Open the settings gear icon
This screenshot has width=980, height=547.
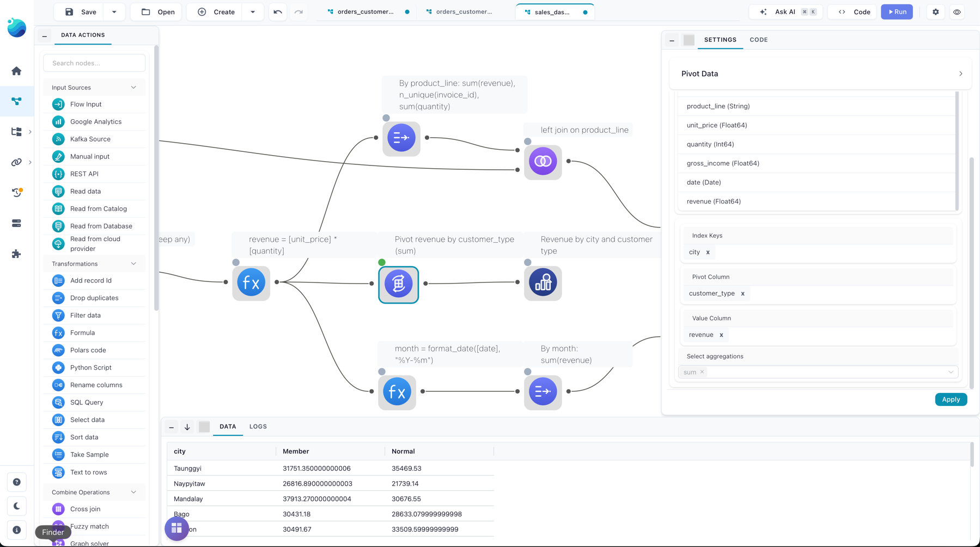[x=936, y=12]
